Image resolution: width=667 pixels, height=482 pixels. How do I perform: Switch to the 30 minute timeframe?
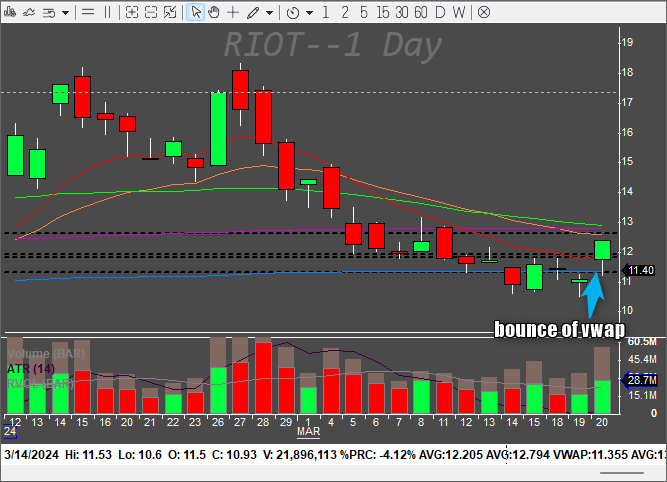click(x=402, y=12)
